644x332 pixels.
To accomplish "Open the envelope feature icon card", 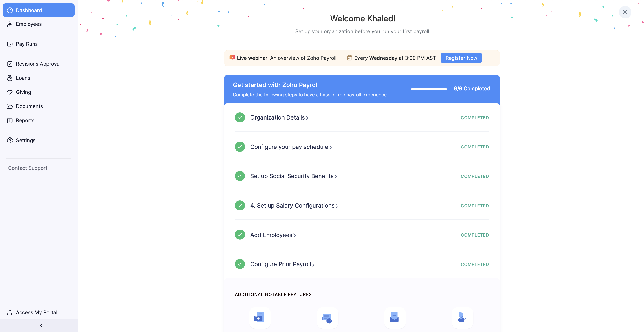I will coord(395,317).
